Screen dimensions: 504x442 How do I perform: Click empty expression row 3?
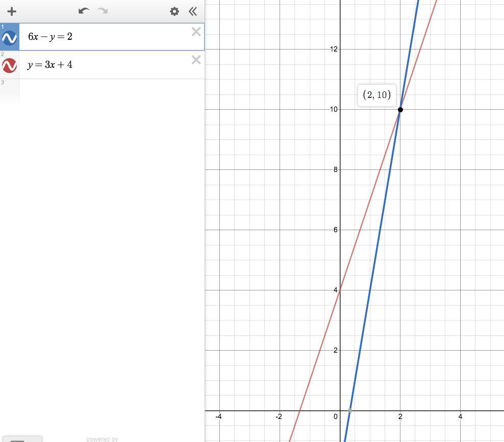click(102, 91)
